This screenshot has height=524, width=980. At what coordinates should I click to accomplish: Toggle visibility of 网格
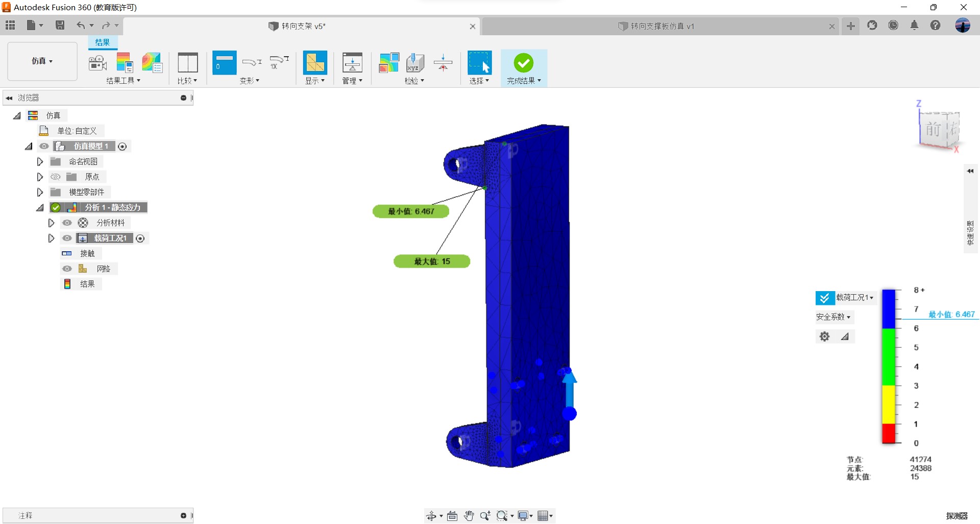(x=67, y=269)
